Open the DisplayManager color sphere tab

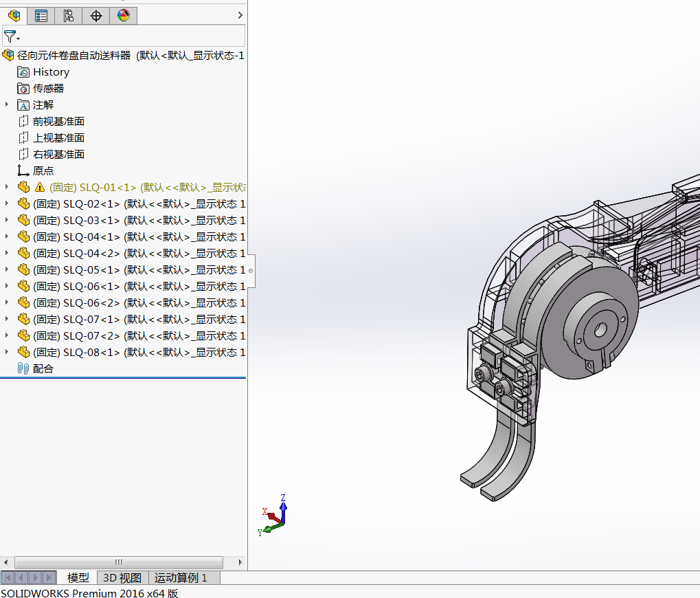point(123,16)
